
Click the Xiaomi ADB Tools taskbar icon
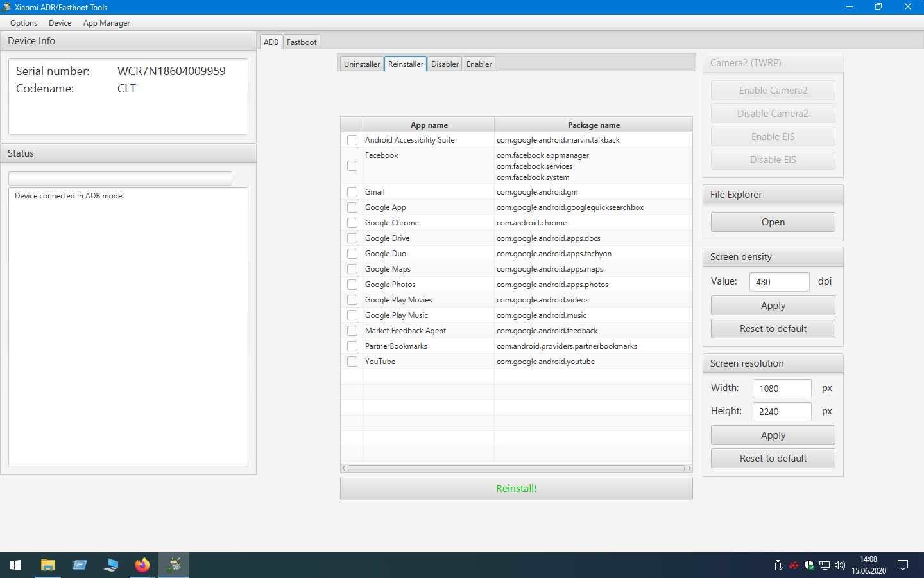click(x=174, y=565)
